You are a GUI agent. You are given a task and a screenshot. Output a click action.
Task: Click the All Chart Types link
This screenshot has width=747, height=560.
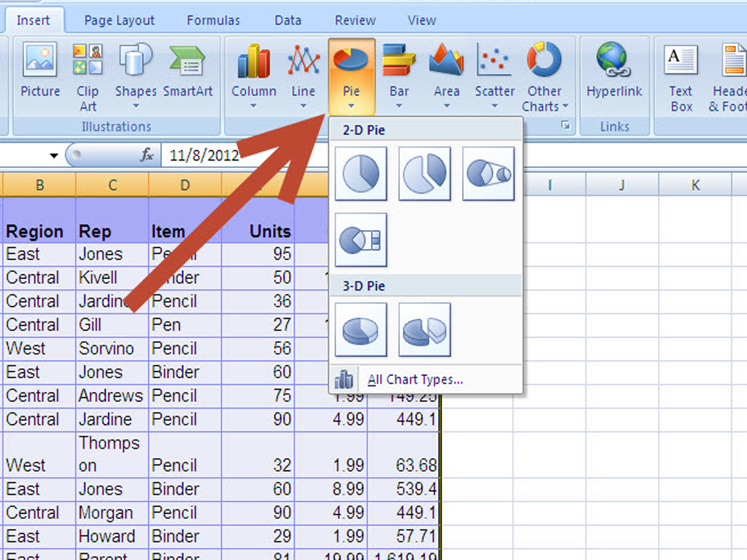(415, 380)
